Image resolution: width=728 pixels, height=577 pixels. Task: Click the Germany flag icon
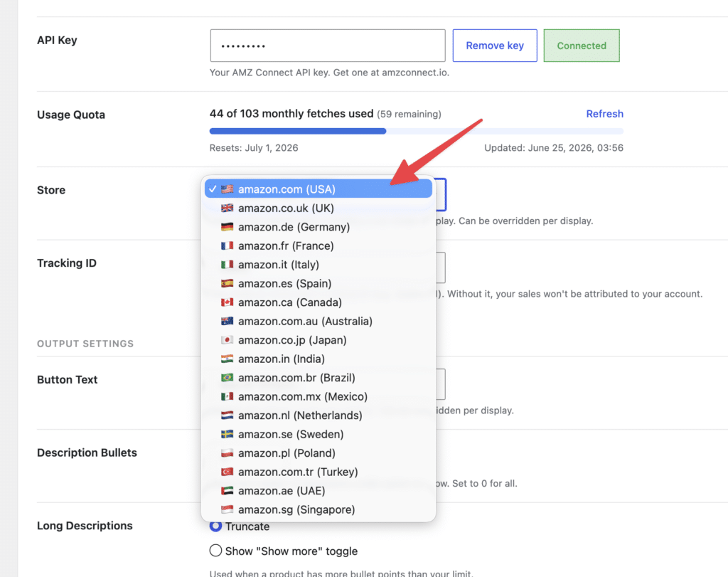pos(227,227)
